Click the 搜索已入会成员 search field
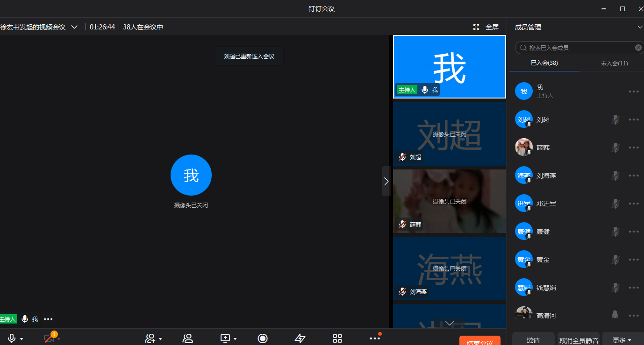Screen dimensions: 644x345 coord(579,48)
